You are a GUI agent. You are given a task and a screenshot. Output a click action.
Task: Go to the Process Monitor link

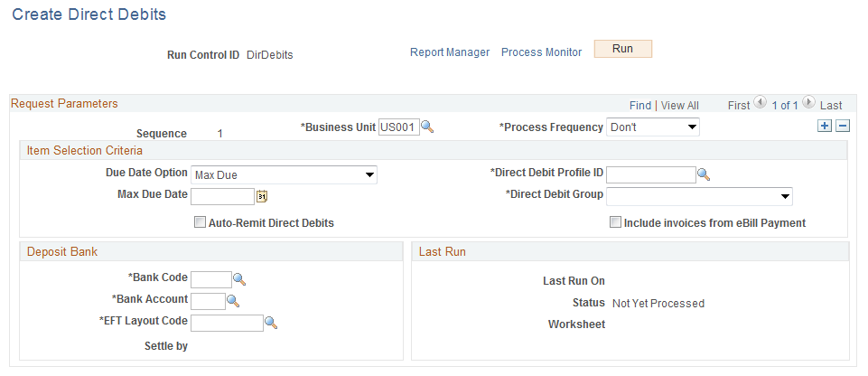tap(541, 52)
